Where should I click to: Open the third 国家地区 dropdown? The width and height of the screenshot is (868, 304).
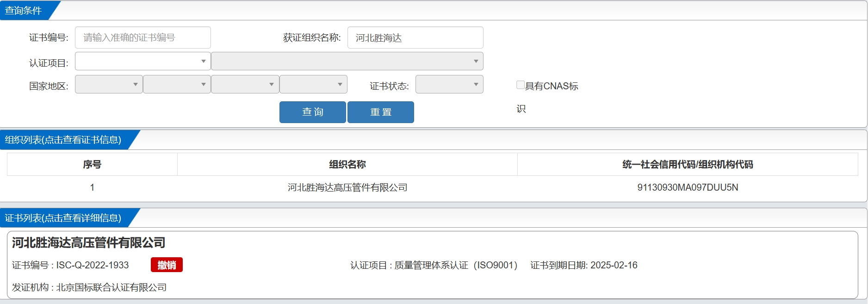(x=245, y=84)
